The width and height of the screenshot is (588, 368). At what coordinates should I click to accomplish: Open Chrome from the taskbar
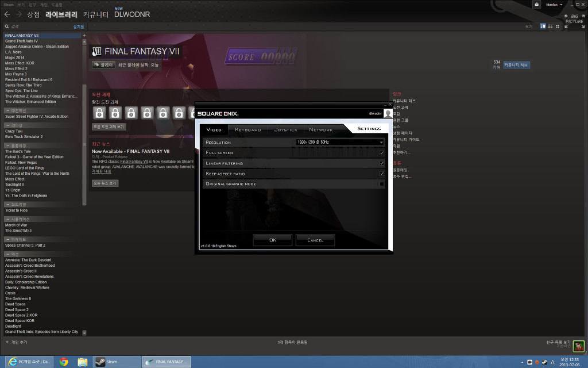64,362
